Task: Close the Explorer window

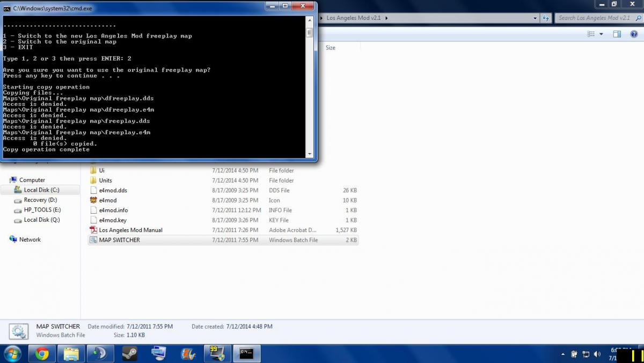Action: [632, 4]
